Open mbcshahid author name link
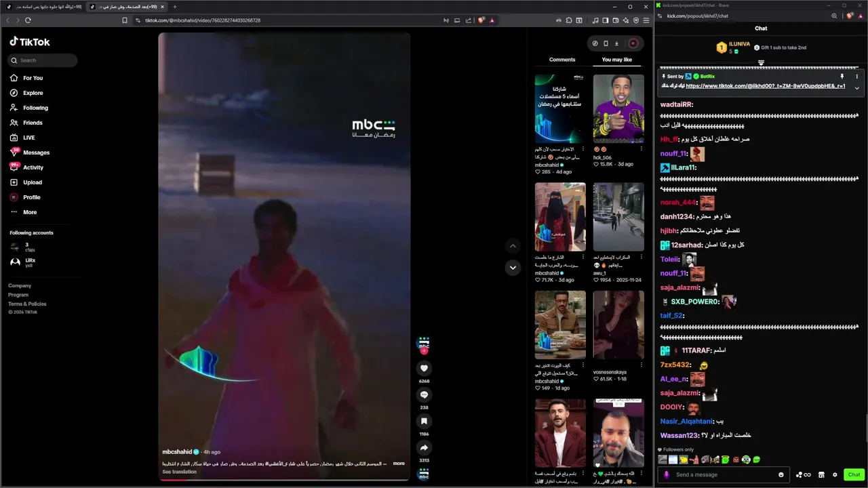Image resolution: width=868 pixels, height=488 pixels. tap(177, 452)
